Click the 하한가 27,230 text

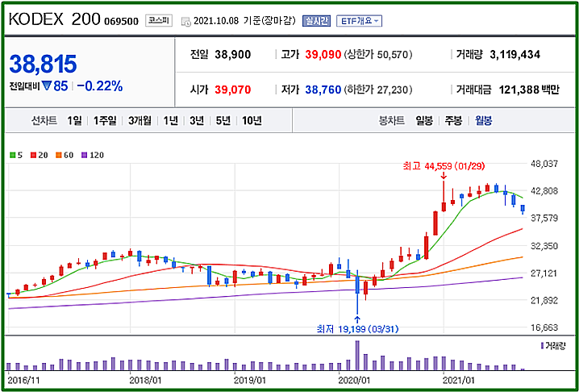(378, 90)
